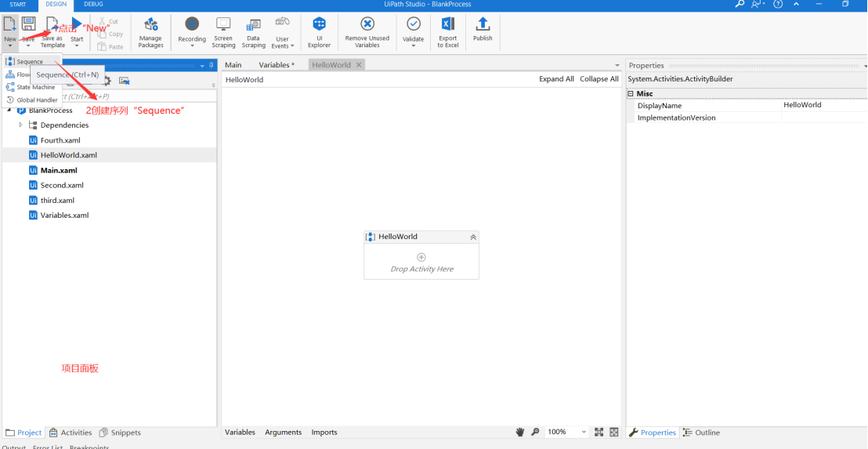This screenshot has height=449, width=868.
Task: Click the zoom magnifier icon
Action: pos(535,433)
